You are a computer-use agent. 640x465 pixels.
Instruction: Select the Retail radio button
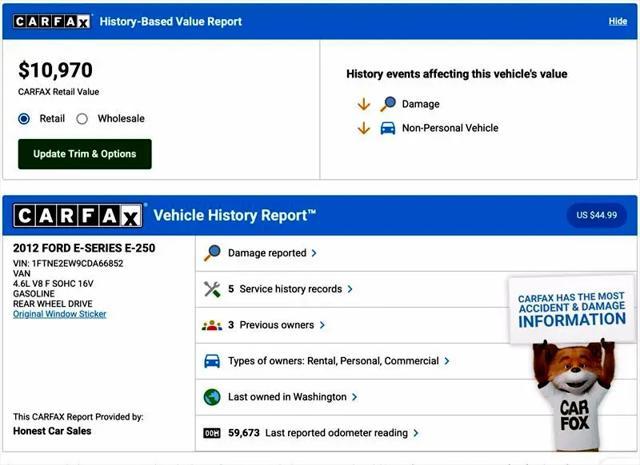pos(24,119)
